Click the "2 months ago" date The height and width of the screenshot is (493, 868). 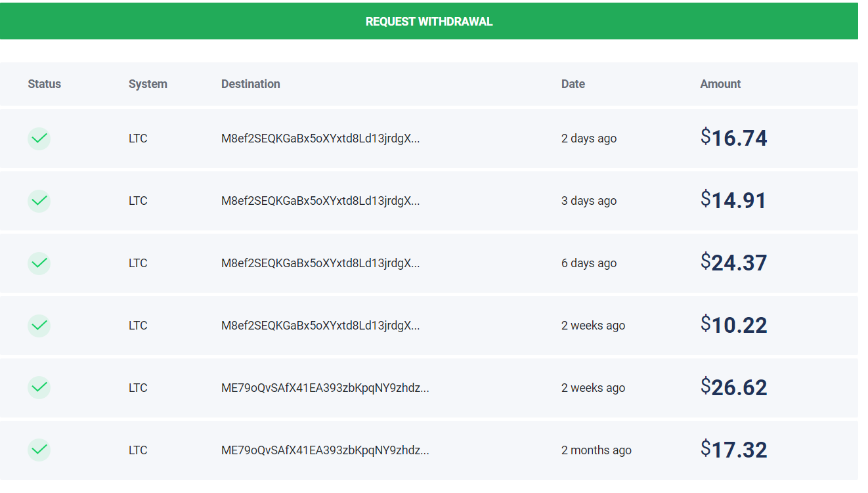(596, 450)
